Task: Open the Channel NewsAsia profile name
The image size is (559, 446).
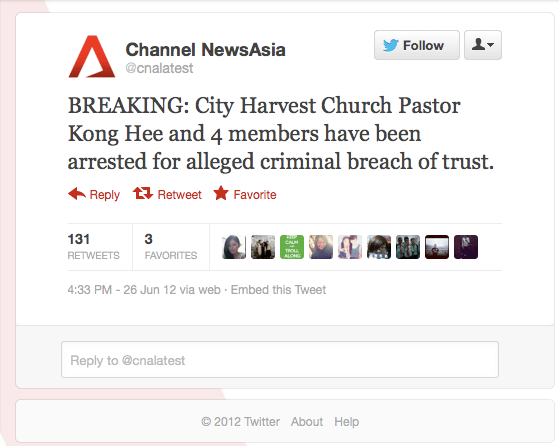Action: tap(205, 49)
